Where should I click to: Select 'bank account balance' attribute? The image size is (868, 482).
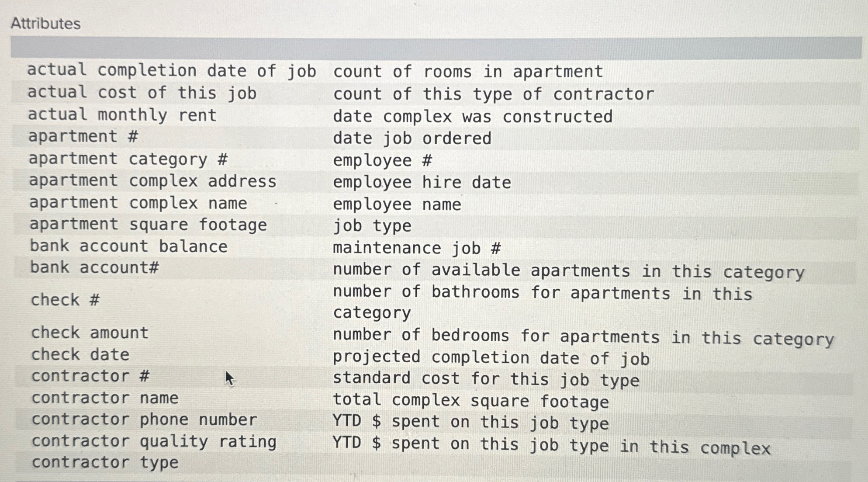pos(128,246)
